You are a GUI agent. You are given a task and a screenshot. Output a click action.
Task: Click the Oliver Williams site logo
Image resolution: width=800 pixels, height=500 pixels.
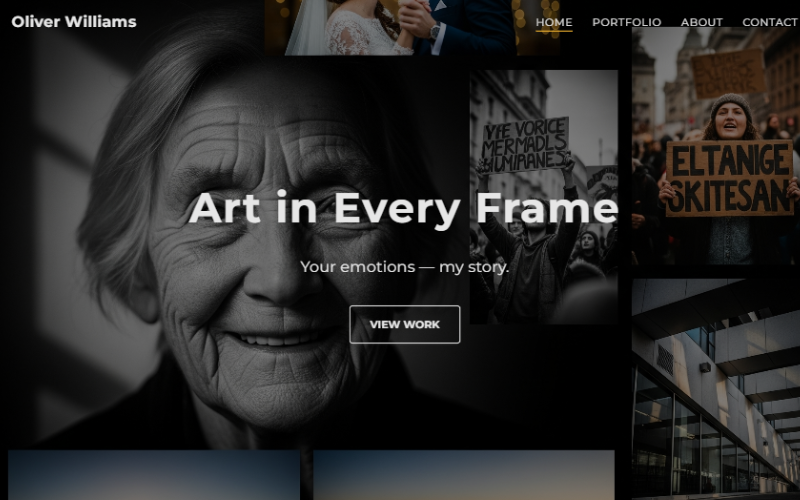[74, 22]
